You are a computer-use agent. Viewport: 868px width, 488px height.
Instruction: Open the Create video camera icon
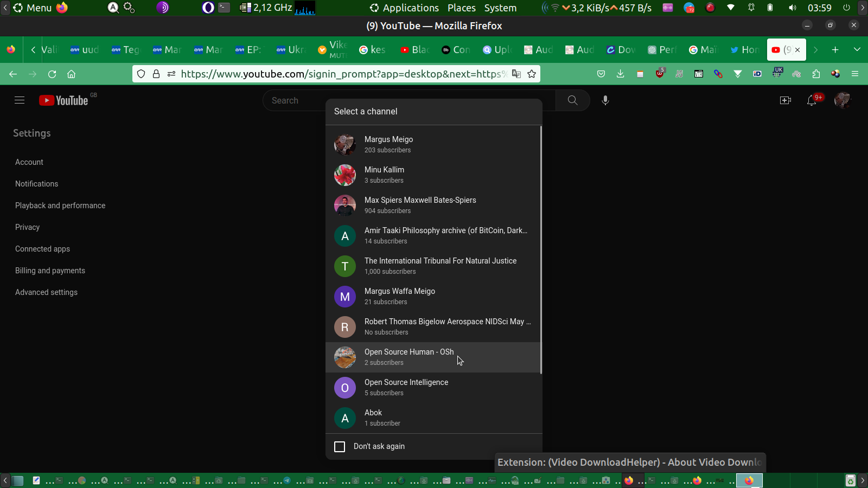point(785,100)
